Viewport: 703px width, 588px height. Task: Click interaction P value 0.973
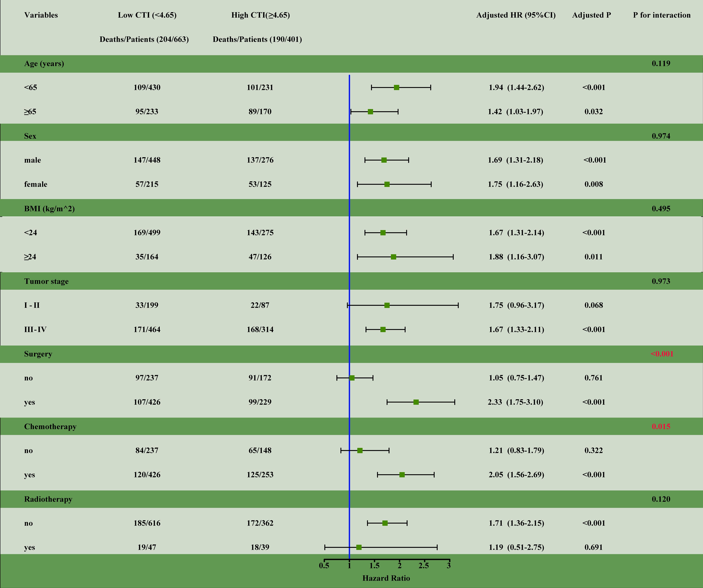pyautogui.click(x=661, y=281)
